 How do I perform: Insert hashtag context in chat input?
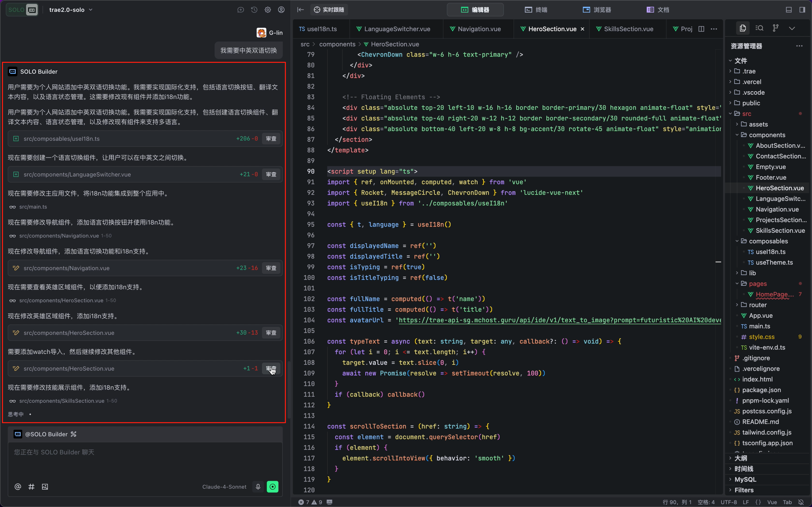click(31, 486)
